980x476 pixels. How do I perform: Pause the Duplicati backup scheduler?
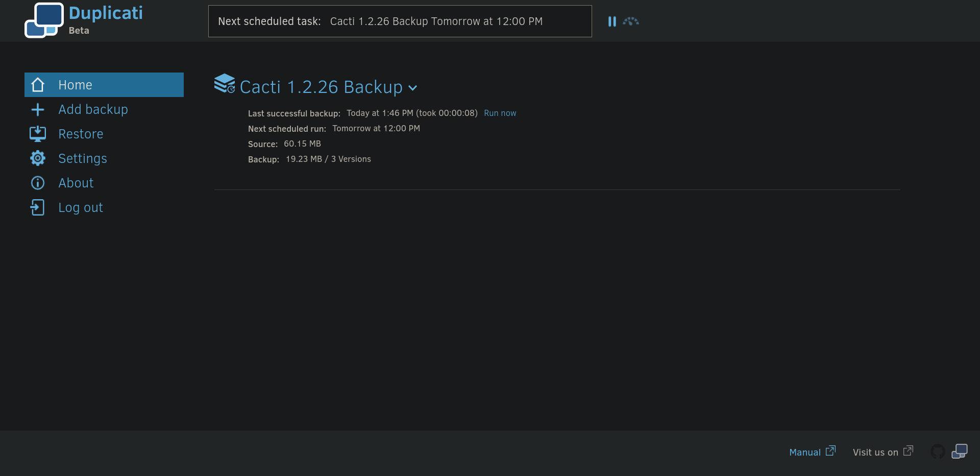tap(612, 21)
